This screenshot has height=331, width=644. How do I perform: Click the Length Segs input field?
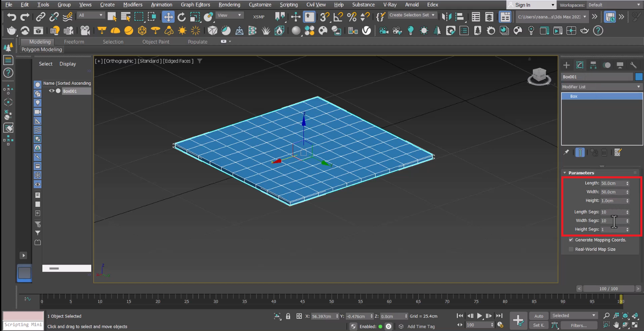click(613, 212)
